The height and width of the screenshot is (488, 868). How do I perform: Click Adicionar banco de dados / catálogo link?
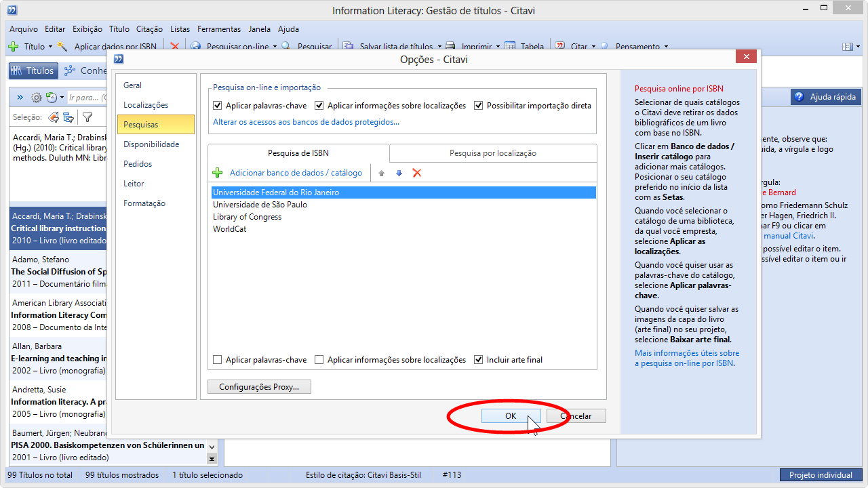pyautogui.click(x=296, y=173)
